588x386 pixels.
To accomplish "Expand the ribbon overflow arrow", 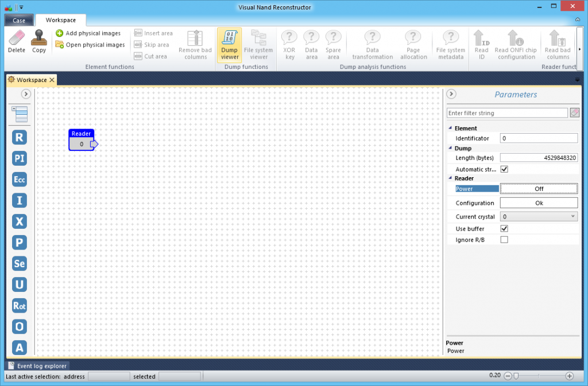I will (x=580, y=49).
